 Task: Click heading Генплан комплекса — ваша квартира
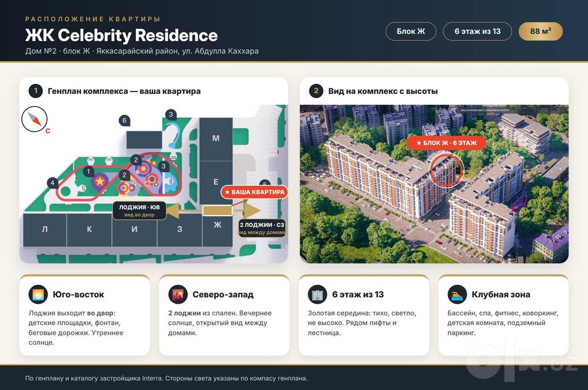click(124, 91)
